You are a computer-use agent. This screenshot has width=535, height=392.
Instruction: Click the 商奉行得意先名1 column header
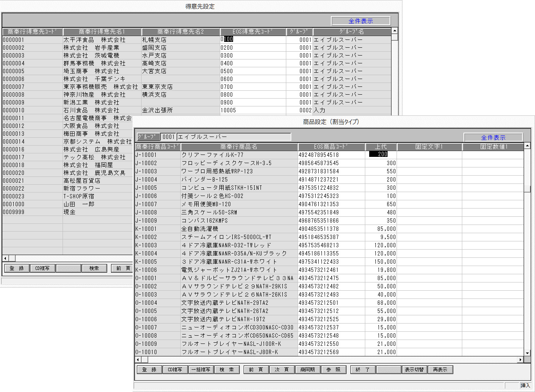tap(102, 32)
